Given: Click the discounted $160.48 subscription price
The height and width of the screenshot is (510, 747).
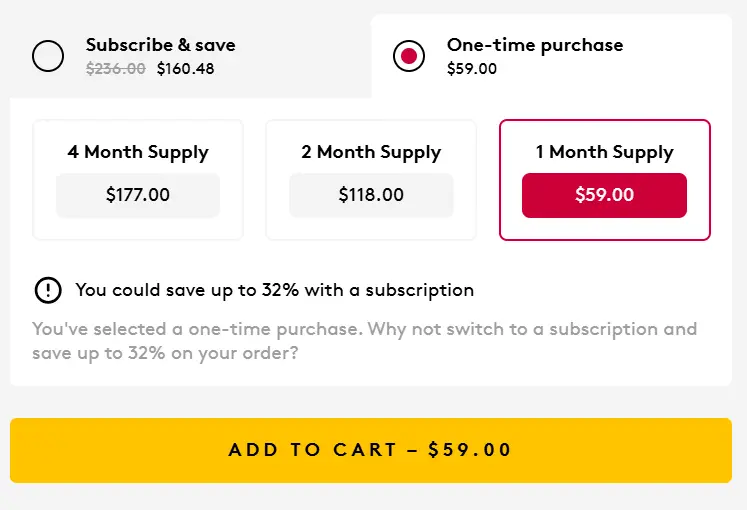Looking at the screenshot, I should pyautogui.click(x=185, y=69).
